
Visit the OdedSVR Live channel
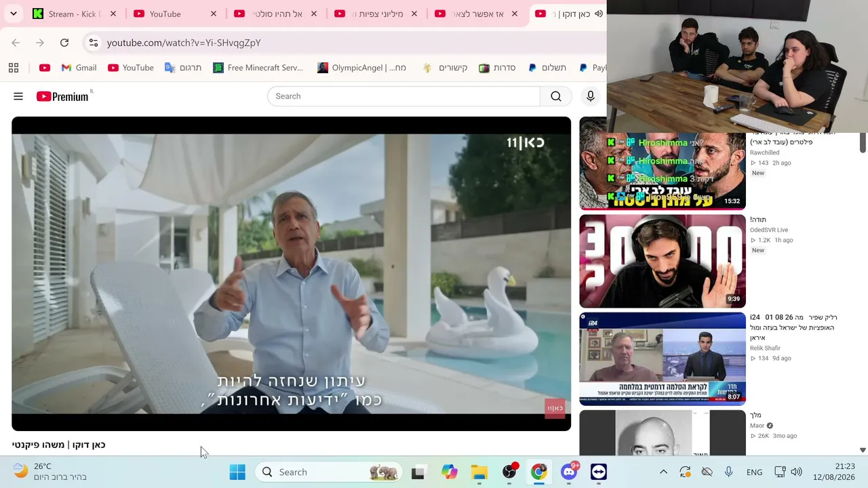click(x=769, y=230)
